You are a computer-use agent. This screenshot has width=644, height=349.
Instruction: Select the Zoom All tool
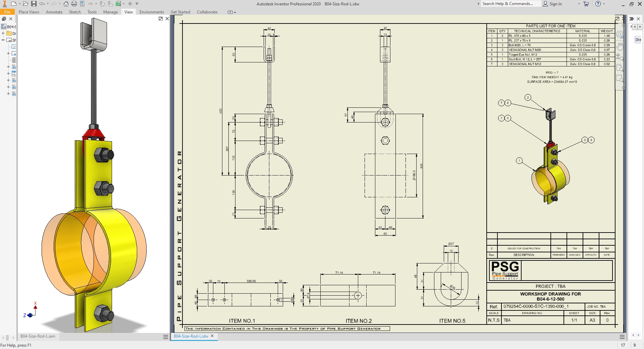click(619, 68)
